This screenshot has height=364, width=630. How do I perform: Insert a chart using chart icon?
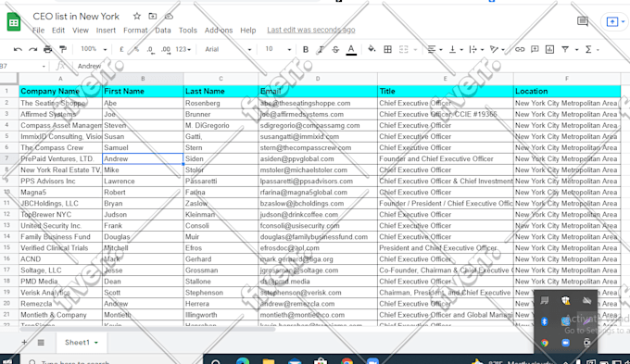click(549, 49)
